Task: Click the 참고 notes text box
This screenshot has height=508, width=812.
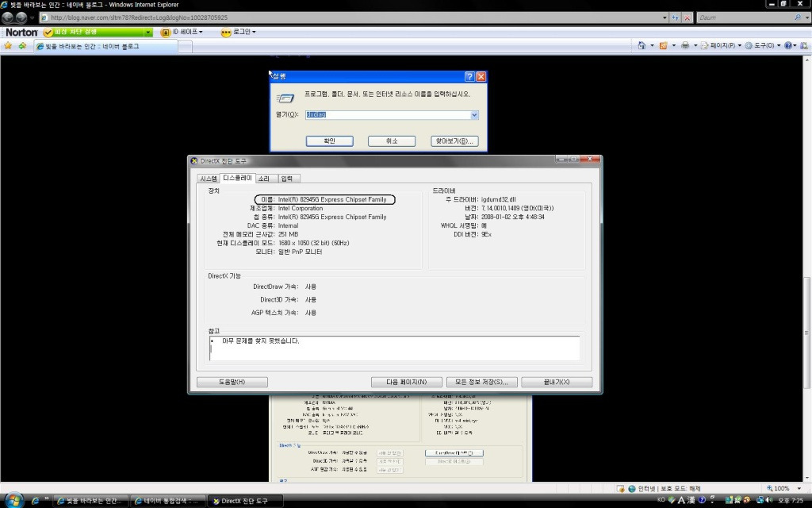Action: click(x=394, y=348)
